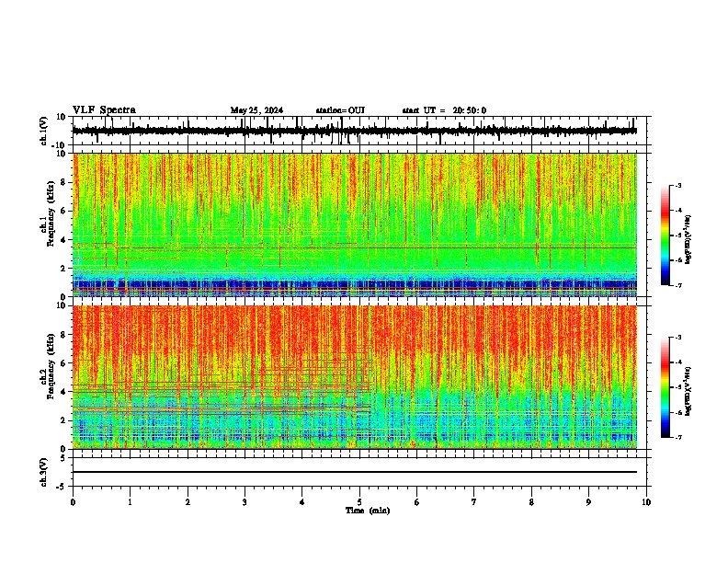Click the "8" kHz tick of ch.2 spectrogram
Screen dimensions: 728x563
click(x=63, y=335)
